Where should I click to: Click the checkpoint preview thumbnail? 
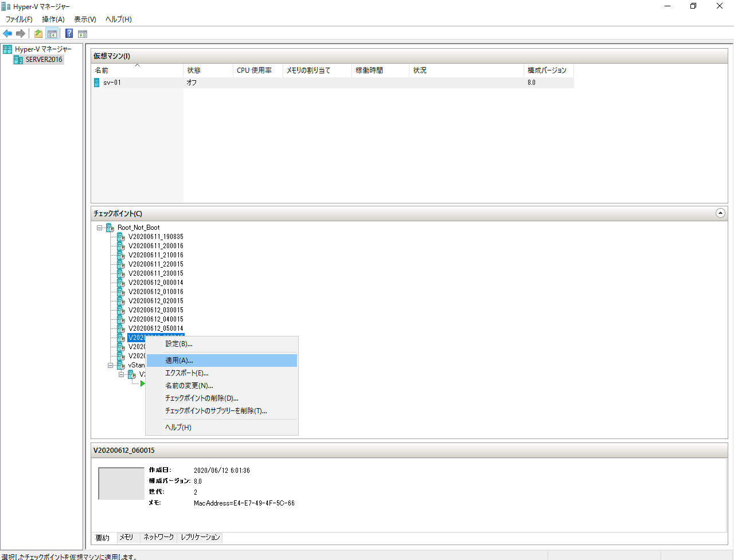point(121,484)
